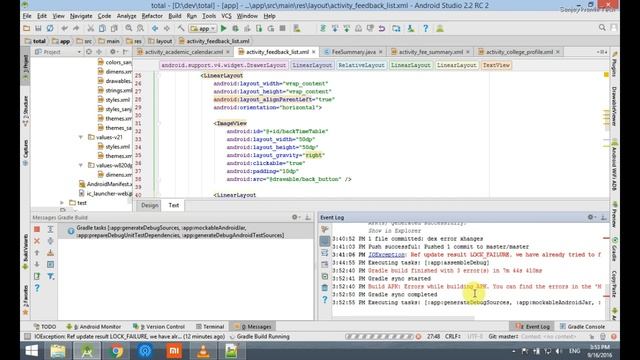Switch to FeeSummary.java tab
This screenshot has height=360, width=640.
(x=353, y=52)
